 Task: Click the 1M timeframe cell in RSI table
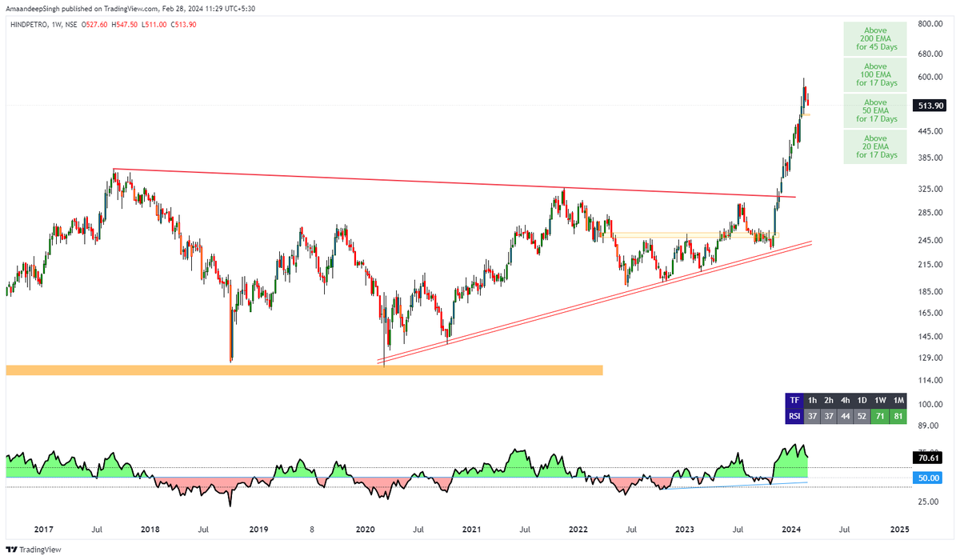898,400
